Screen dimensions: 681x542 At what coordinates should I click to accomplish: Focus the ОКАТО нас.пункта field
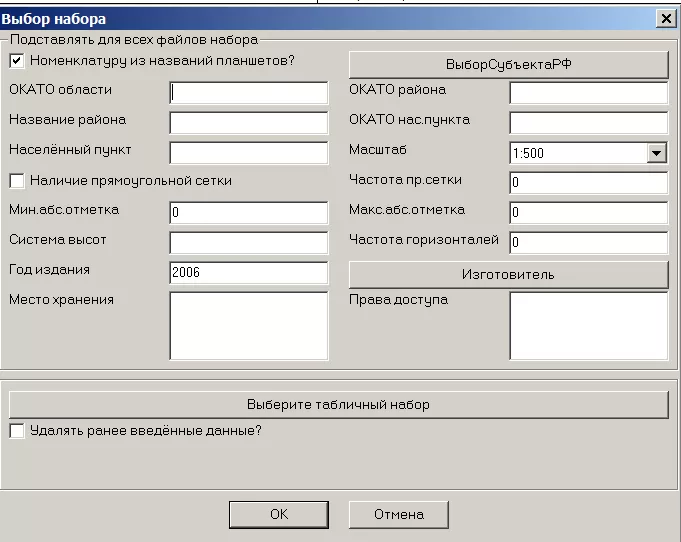point(587,123)
